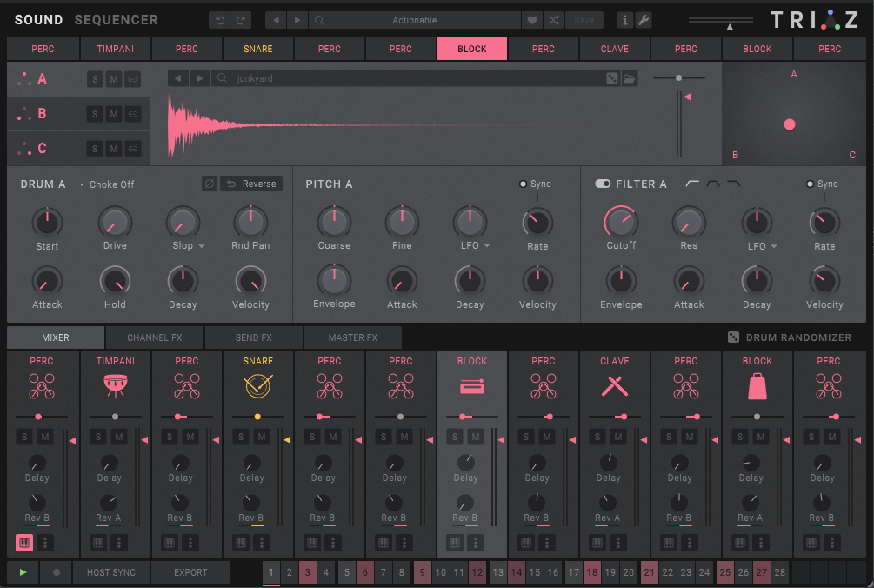Go to next preset with top arrow
The height and width of the screenshot is (588, 874).
click(297, 20)
